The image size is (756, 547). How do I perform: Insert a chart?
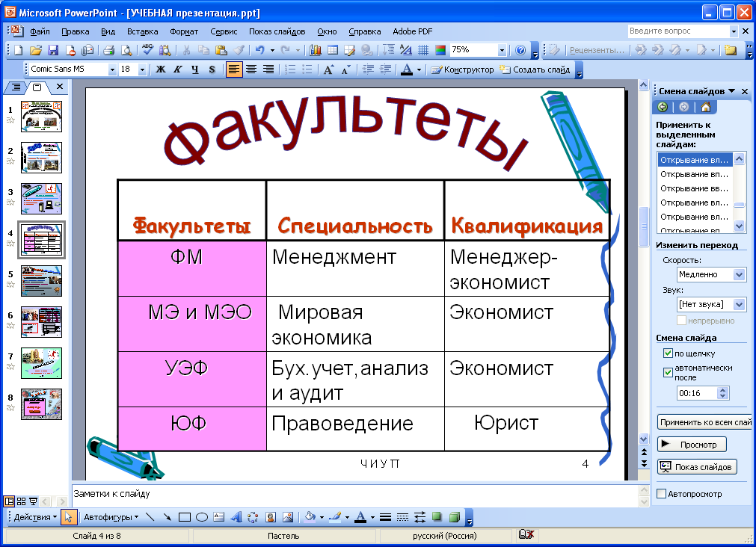click(x=316, y=50)
